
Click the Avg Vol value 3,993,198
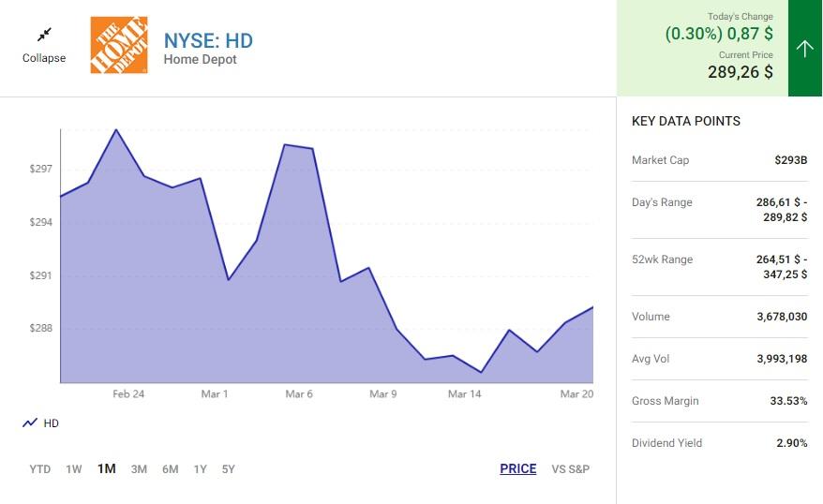click(x=782, y=359)
